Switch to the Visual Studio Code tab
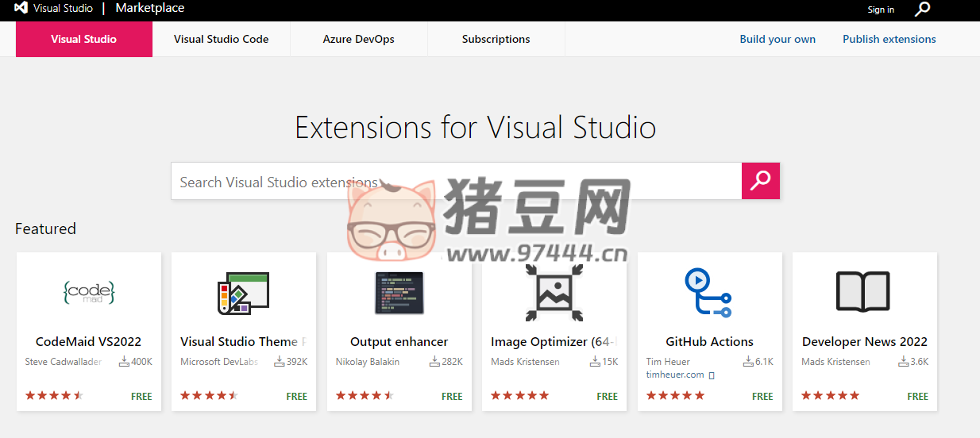The image size is (980, 438). pos(222,39)
